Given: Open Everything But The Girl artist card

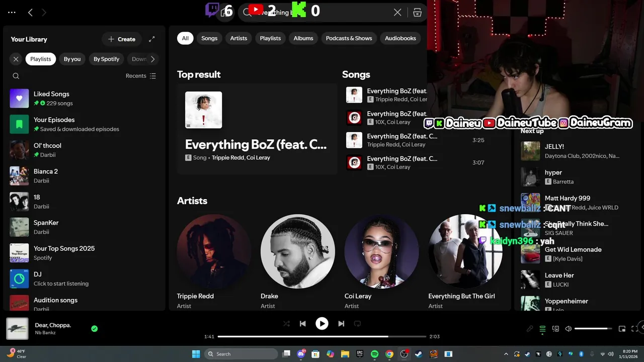Looking at the screenshot, I should [x=465, y=261].
